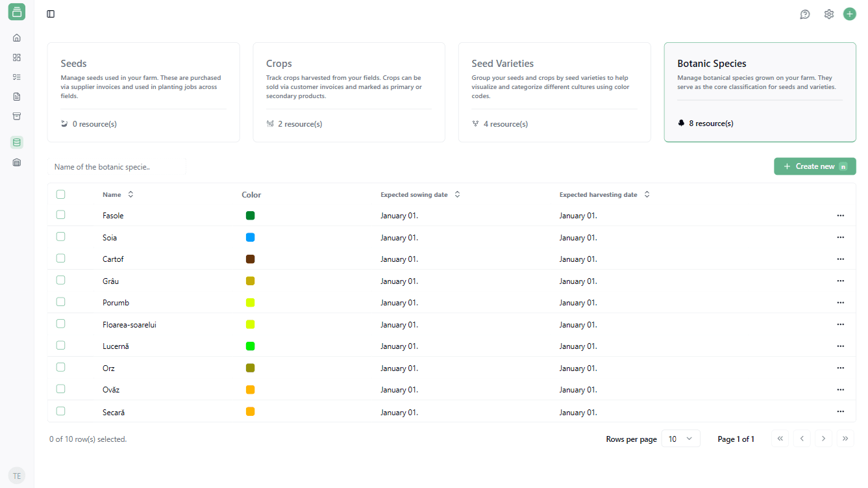Expand the rows per page dropdown
This screenshot has width=868, height=488.
pyautogui.click(x=680, y=439)
